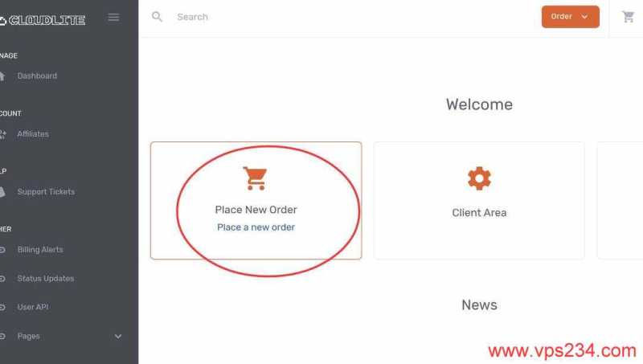Image resolution: width=643 pixels, height=364 pixels.
Task: Click the Dashboard home icon
Action: point(2,76)
